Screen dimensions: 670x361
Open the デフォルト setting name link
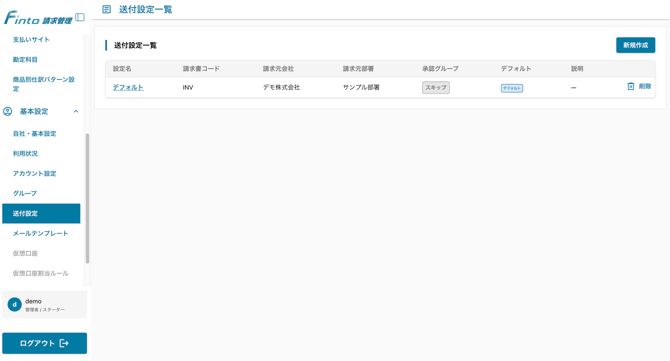pyautogui.click(x=128, y=87)
